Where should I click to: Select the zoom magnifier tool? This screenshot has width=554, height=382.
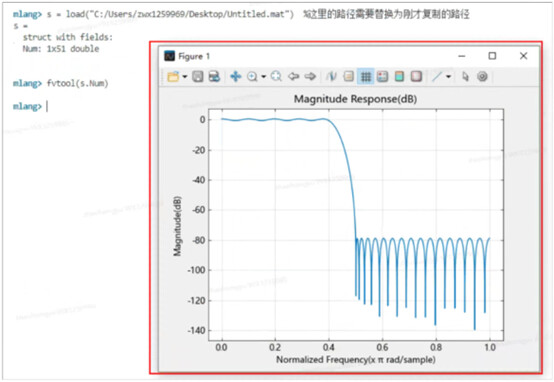point(252,76)
